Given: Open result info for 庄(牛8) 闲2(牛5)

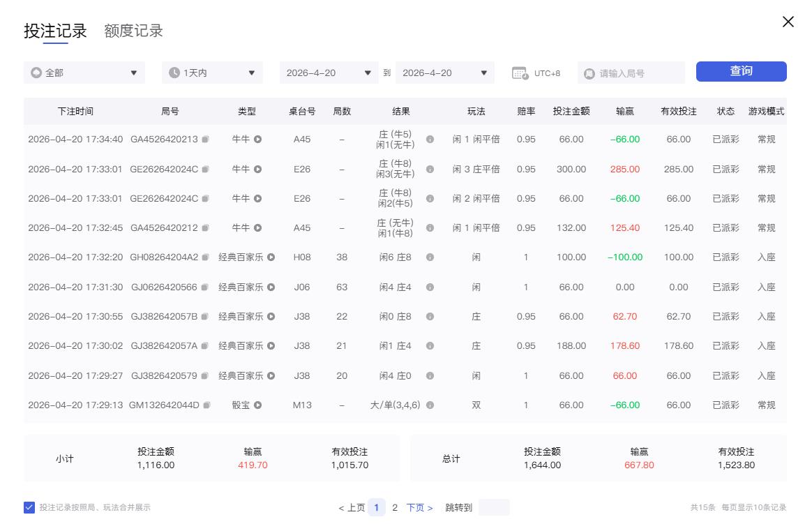Looking at the screenshot, I should (x=430, y=198).
